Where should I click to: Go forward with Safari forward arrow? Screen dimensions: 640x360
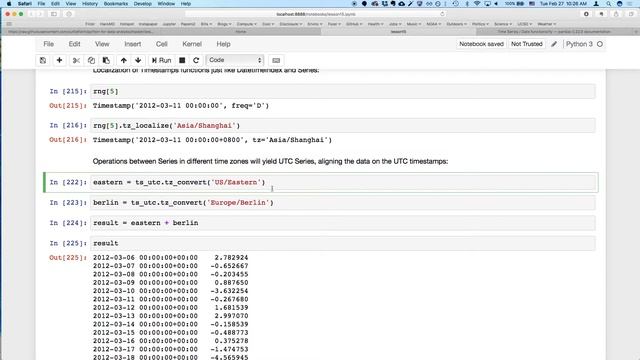40,14
